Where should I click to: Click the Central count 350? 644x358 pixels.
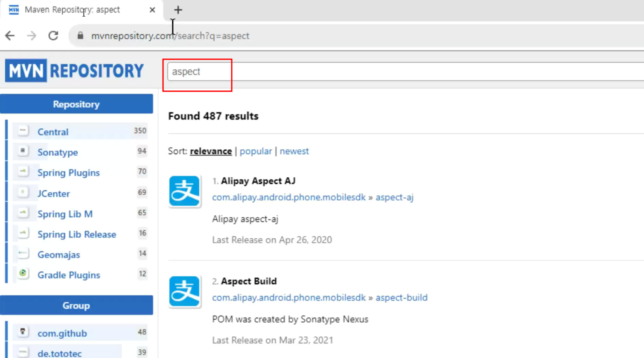[140, 131]
